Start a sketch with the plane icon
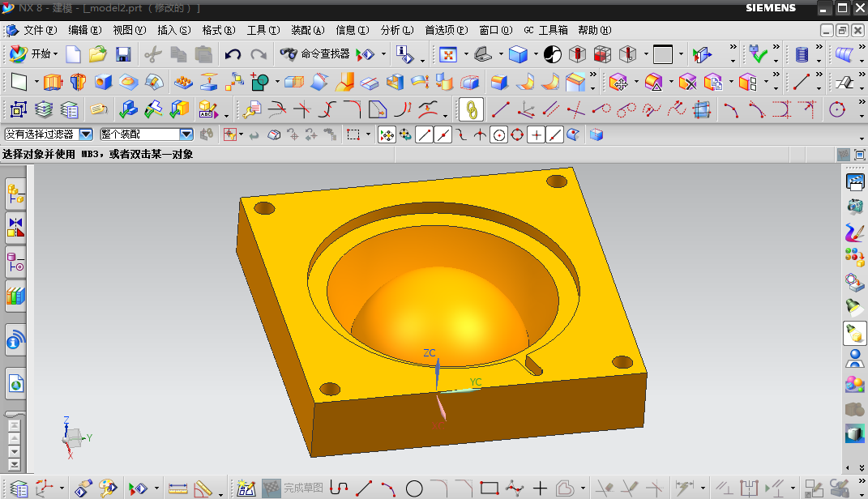Image resolution: width=868 pixels, height=499 pixels. (19, 83)
